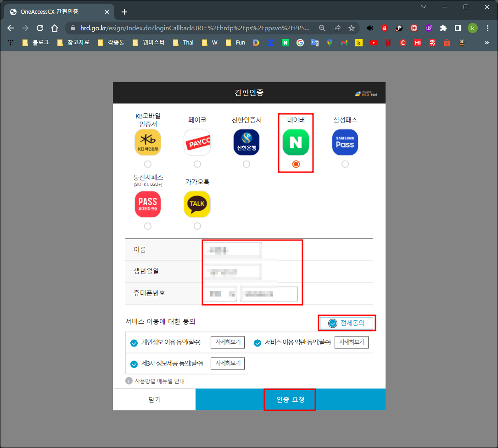Select the PAYCO authentication icon

click(197, 142)
